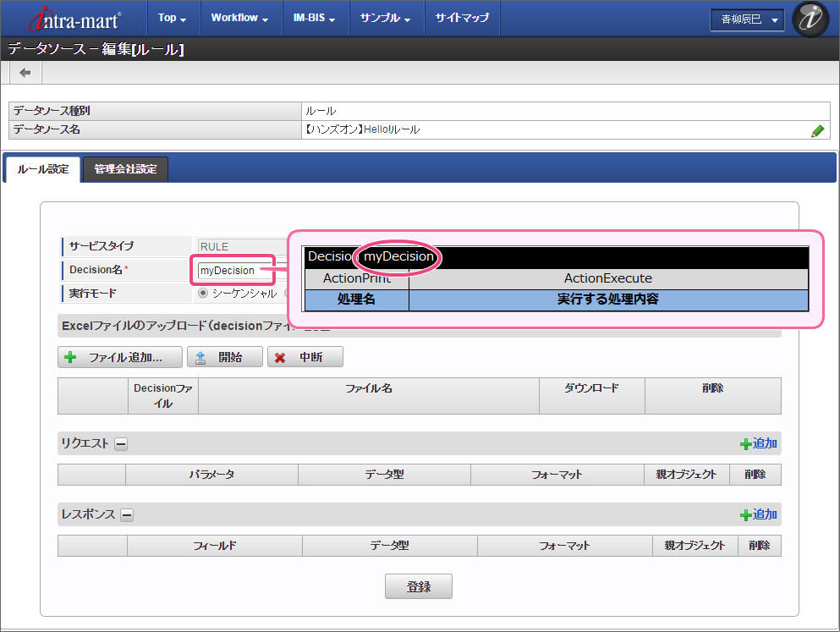Open the サイトマップ menu item
Viewport: 840px width, 632px height.
(x=462, y=18)
